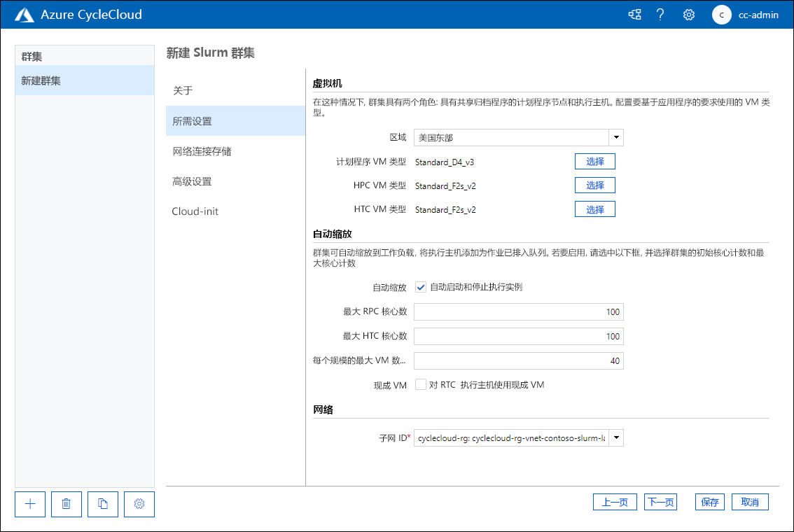Focus the 最大 HTC 核心数 field
The width and height of the screenshot is (794, 532).
pos(519,336)
